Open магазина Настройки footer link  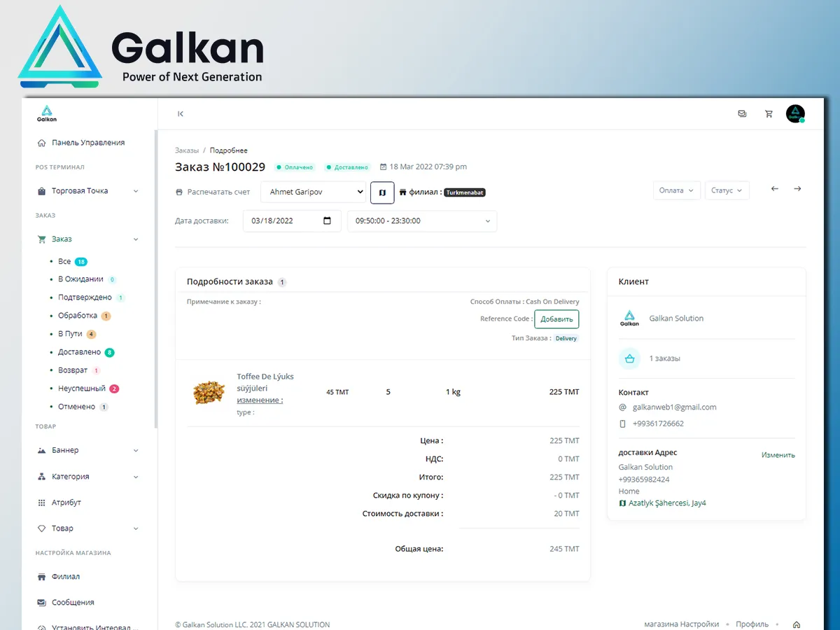[681, 624]
